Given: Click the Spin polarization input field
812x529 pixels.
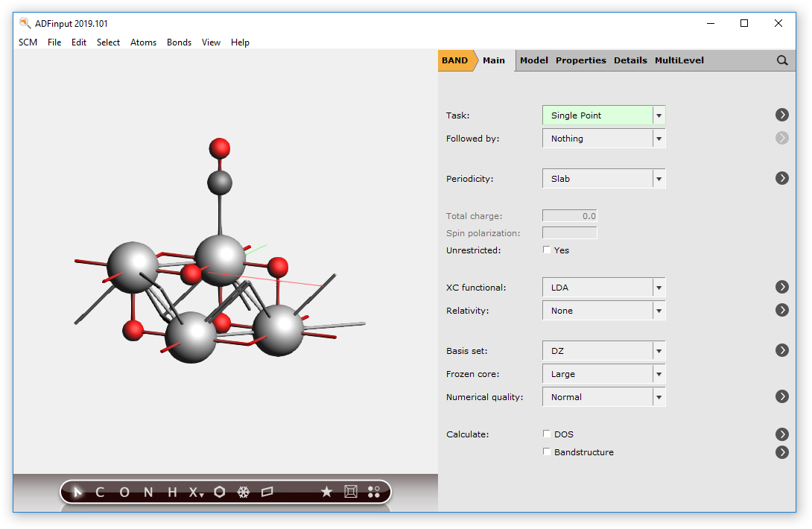Looking at the screenshot, I should 570,233.
